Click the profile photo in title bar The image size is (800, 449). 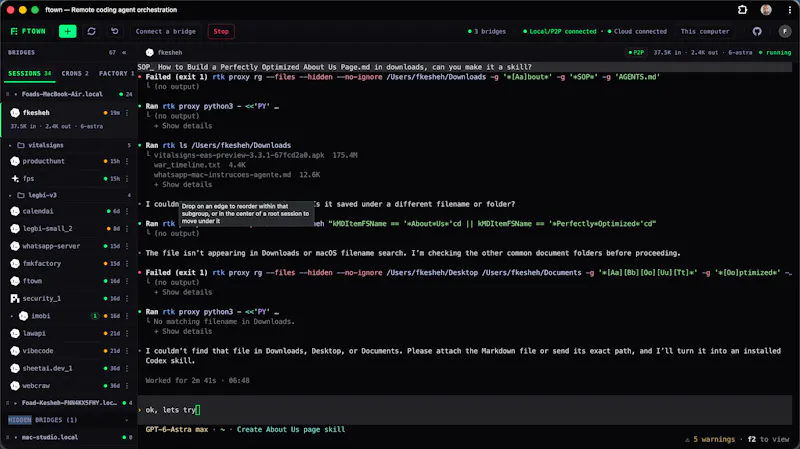(x=766, y=10)
